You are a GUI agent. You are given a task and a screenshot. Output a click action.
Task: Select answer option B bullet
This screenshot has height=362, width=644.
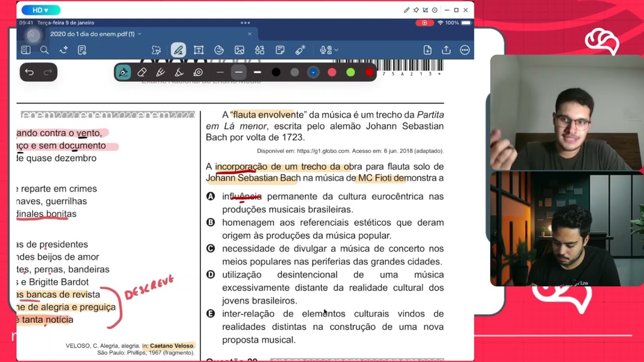(x=211, y=222)
